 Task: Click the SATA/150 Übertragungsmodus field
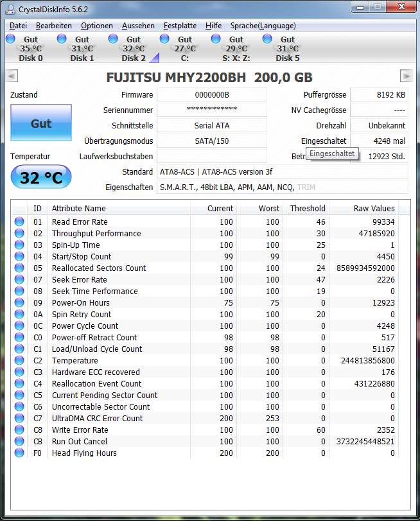coord(212,141)
